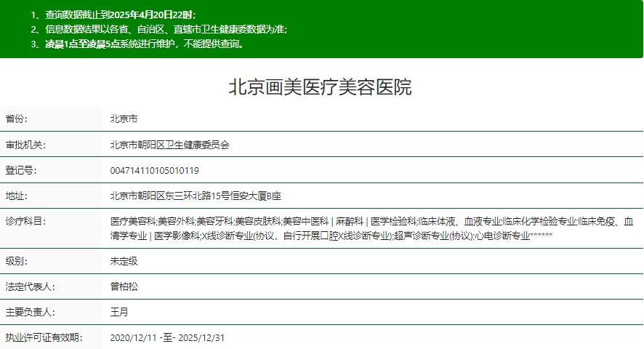Viewport: 644px width, 349px height.
Task: Click the 执业许可证有效期 label
Action: [x=44, y=337]
